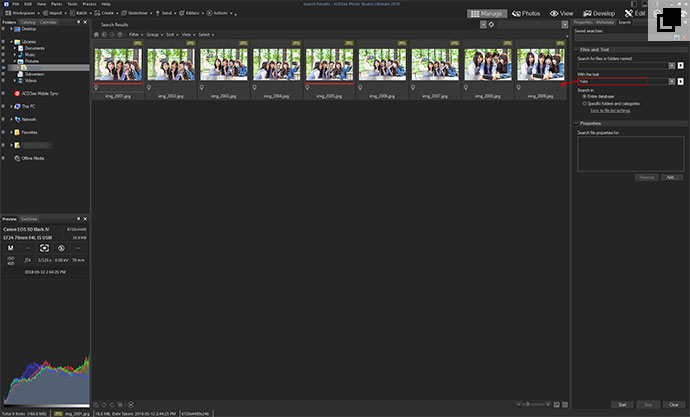Viewport: 690px width, 417px height.
Task: Switch to Manage mode
Action: pyautogui.click(x=487, y=14)
